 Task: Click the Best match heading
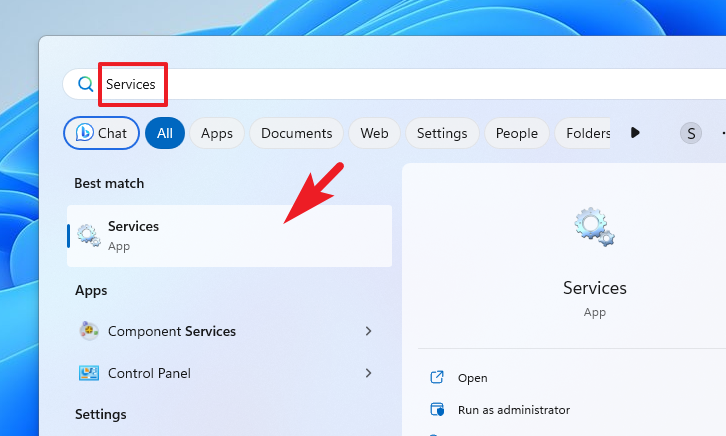[x=109, y=183]
